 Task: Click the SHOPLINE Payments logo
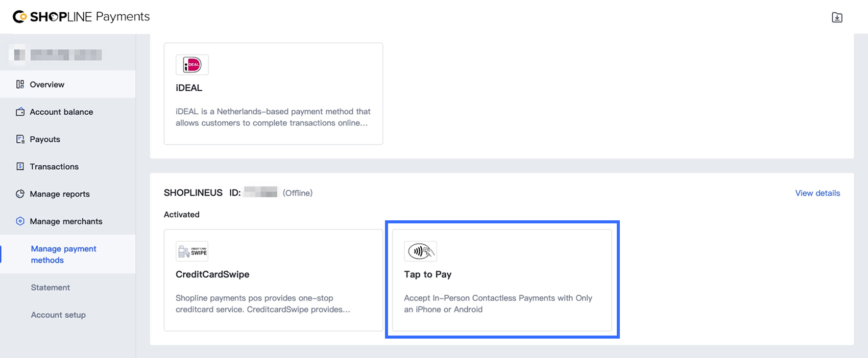click(81, 17)
